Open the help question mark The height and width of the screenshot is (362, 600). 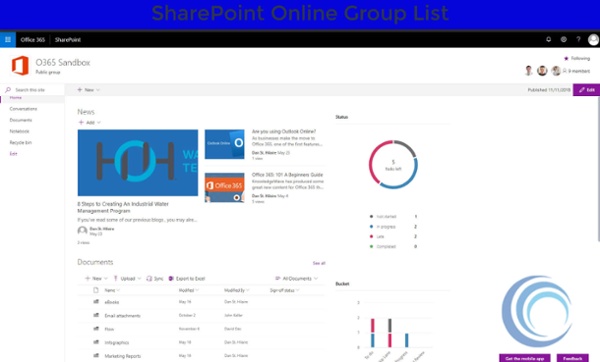(x=578, y=39)
